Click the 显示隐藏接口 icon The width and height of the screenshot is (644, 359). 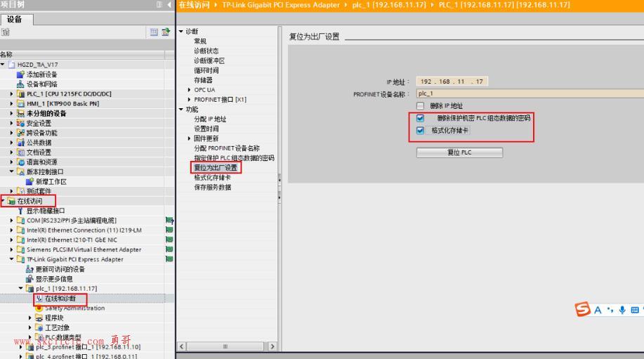[x=20, y=211]
